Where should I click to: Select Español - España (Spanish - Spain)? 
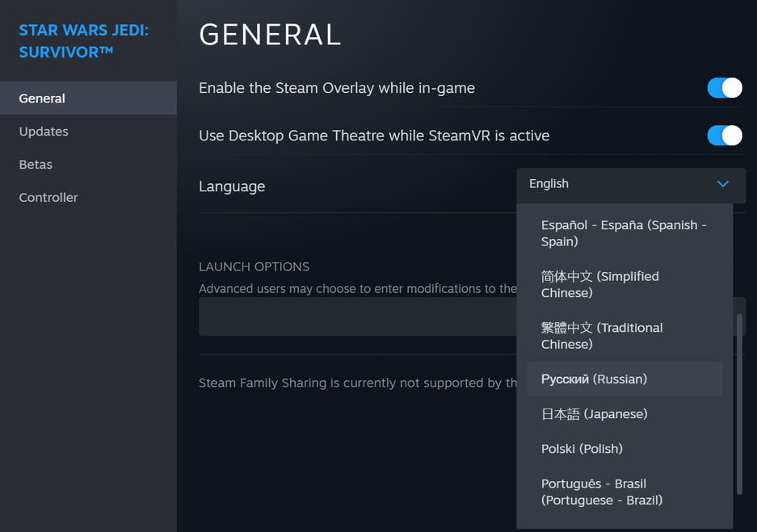pos(625,233)
